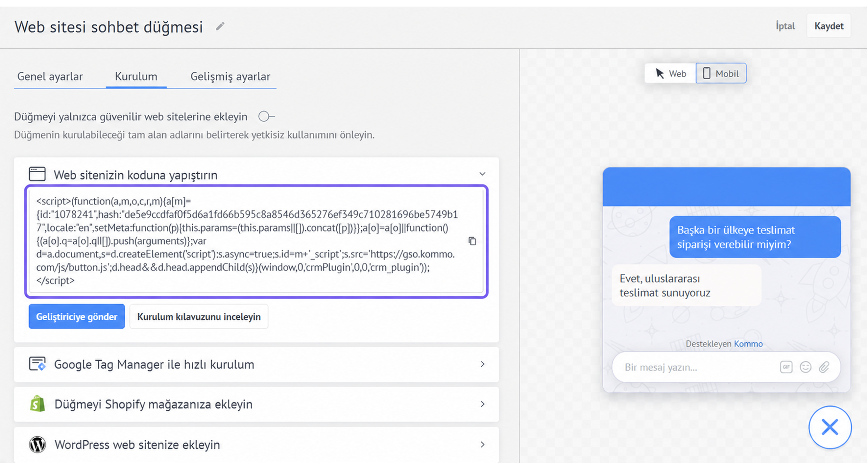Image resolution: width=868 pixels, height=463 pixels.
Task: Expand 'Düğmeyi Shopify mağazanıza ekleyin'
Action: tap(483, 404)
